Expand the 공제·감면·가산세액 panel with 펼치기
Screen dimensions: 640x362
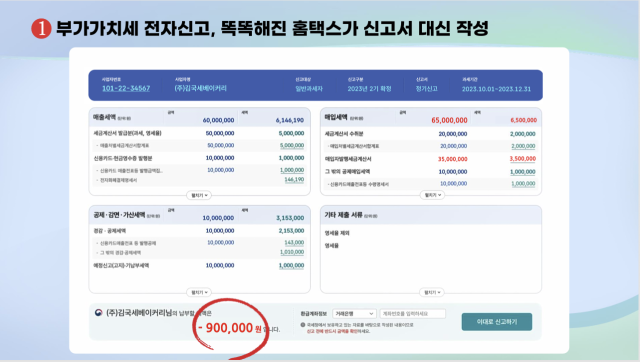(x=199, y=292)
